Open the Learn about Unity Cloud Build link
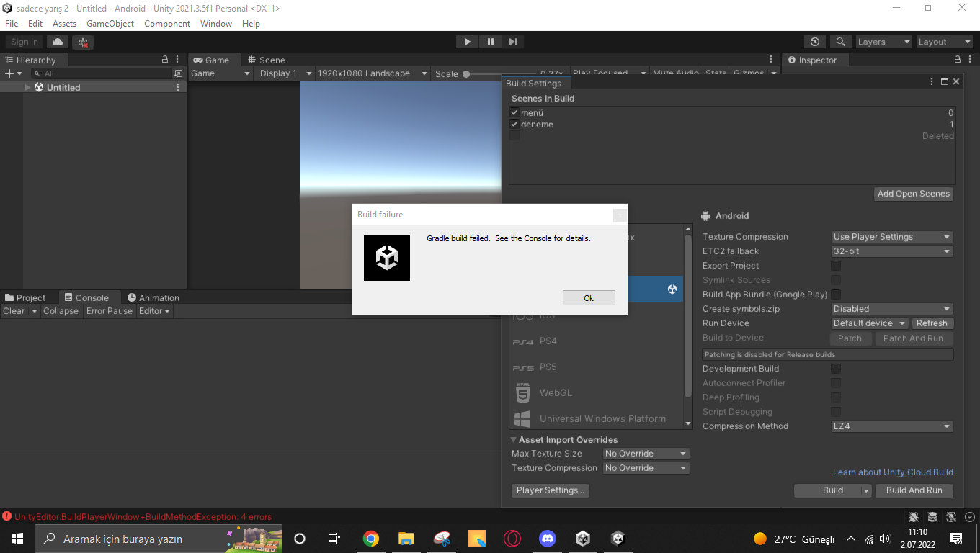Viewport: 980px width, 553px height. [893, 472]
